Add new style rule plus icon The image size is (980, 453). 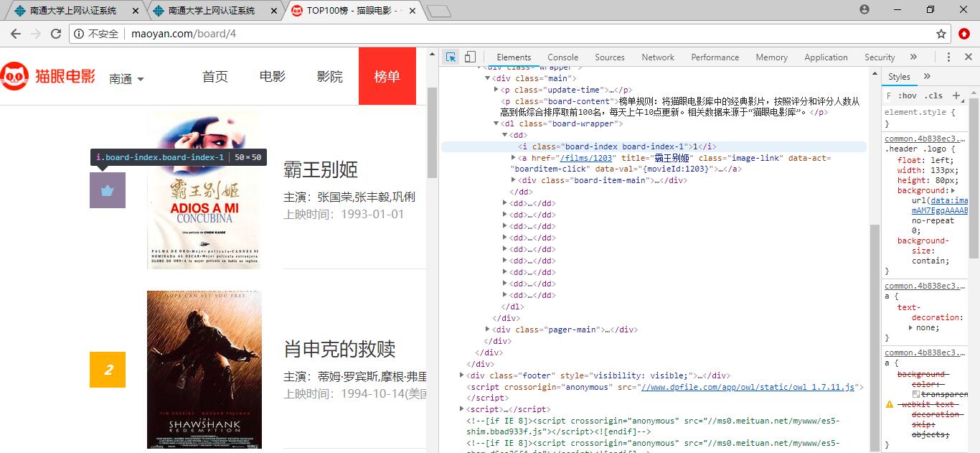956,95
